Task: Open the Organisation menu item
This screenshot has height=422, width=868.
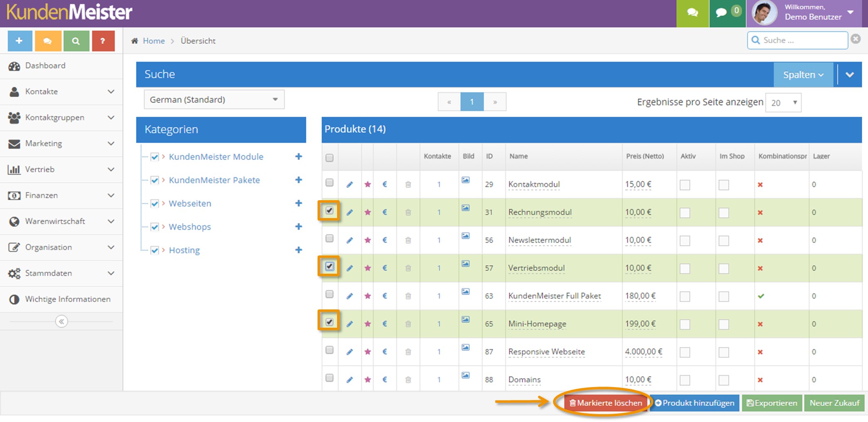Action: [x=61, y=247]
